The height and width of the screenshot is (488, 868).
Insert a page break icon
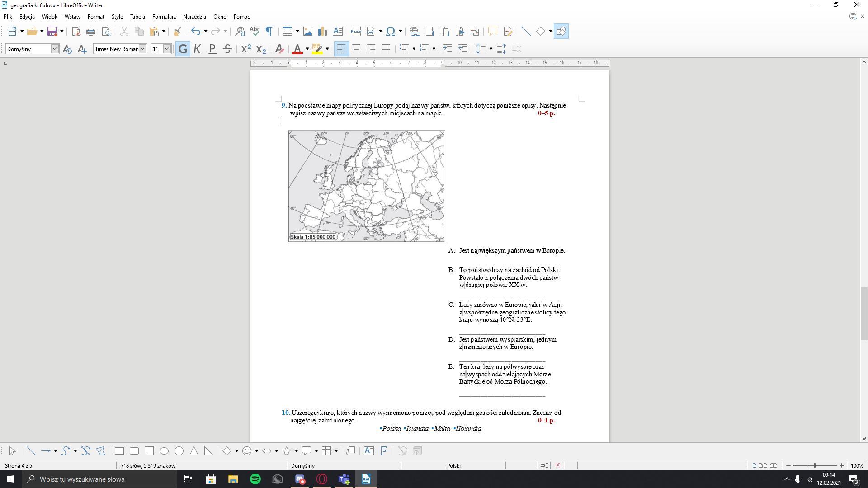click(x=356, y=31)
